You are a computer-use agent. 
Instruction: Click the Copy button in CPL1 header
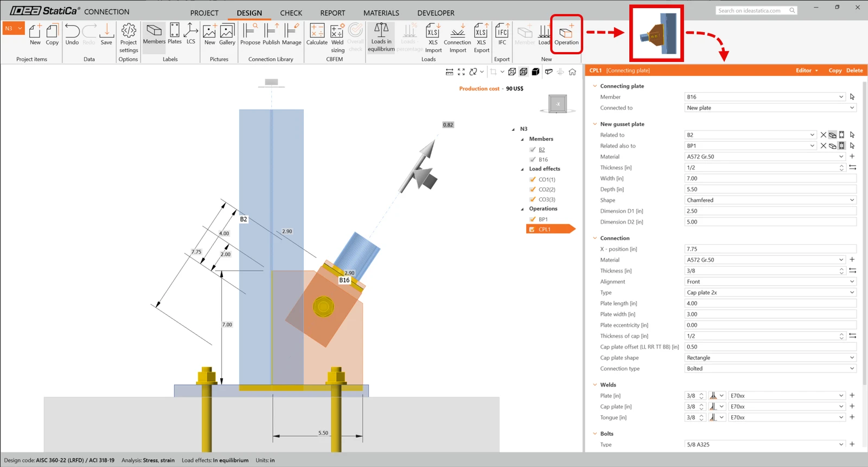pos(835,70)
